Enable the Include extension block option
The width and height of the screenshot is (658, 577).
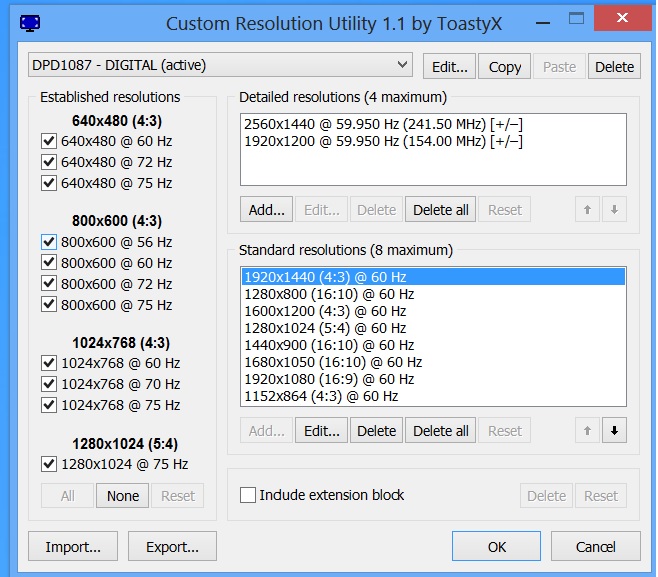click(x=248, y=495)
